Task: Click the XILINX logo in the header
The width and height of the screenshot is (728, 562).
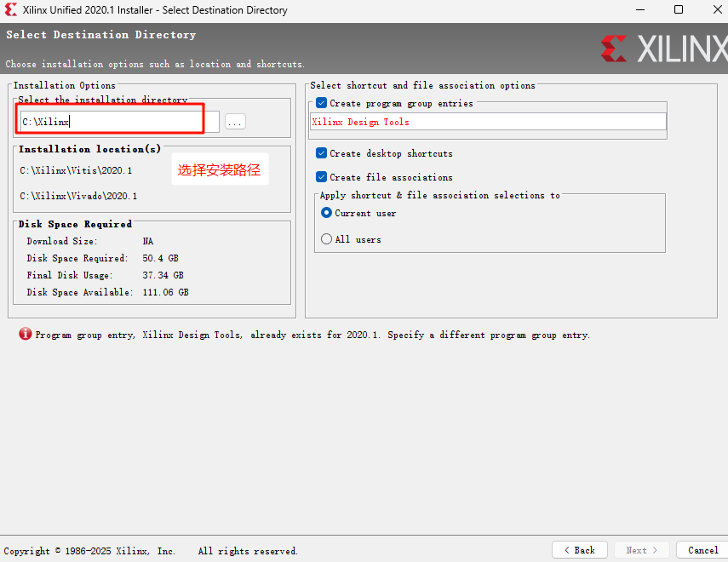Action: (x=664, y=49)
